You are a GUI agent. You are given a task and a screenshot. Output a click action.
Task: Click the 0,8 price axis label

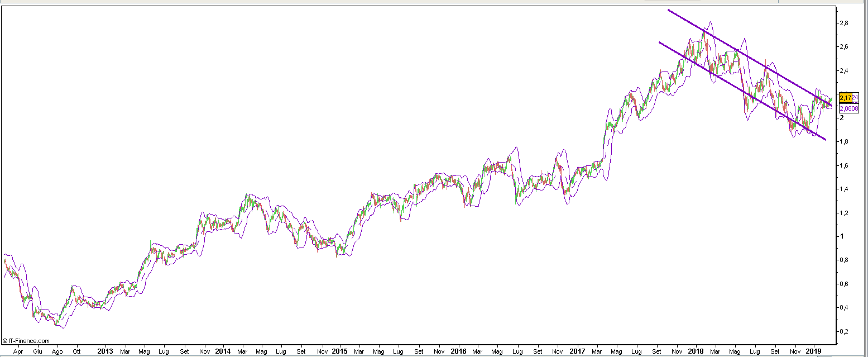(844, 260)
